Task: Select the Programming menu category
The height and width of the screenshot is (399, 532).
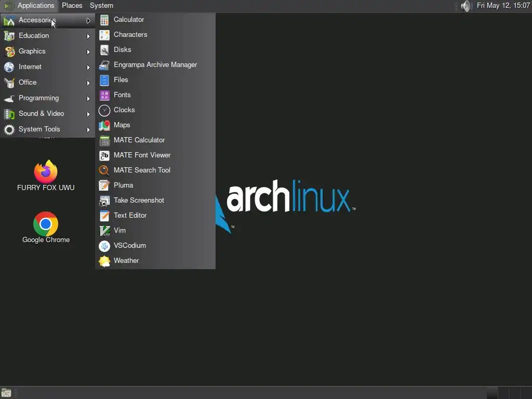Action: 47,98
